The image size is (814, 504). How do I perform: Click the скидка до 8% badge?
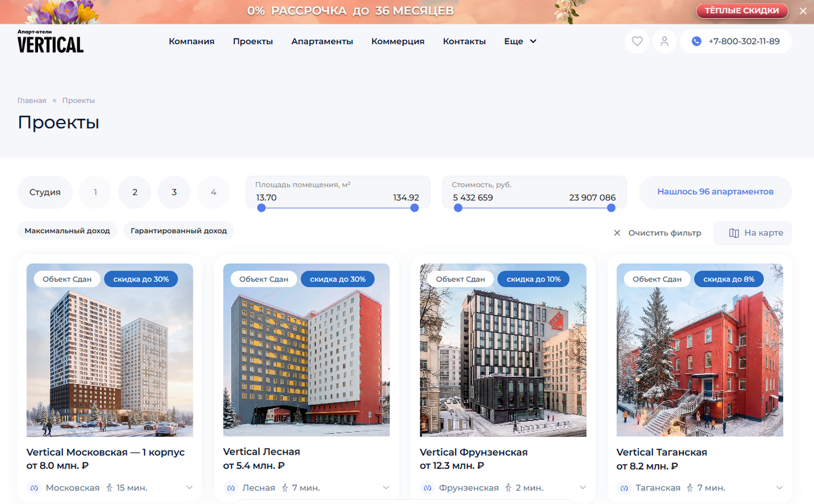tap(729, 279)
